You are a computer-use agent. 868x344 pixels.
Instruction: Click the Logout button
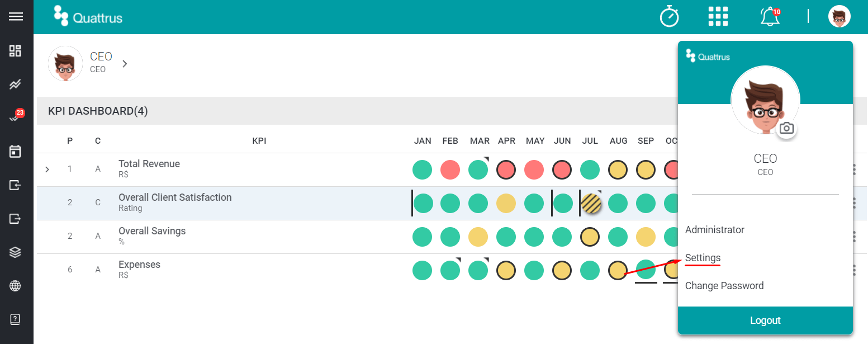pos(765,321)
